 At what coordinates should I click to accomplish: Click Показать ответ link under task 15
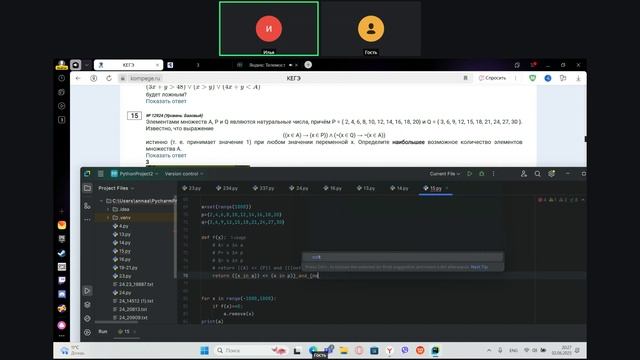pyautogui.click(x=166, y=156)
